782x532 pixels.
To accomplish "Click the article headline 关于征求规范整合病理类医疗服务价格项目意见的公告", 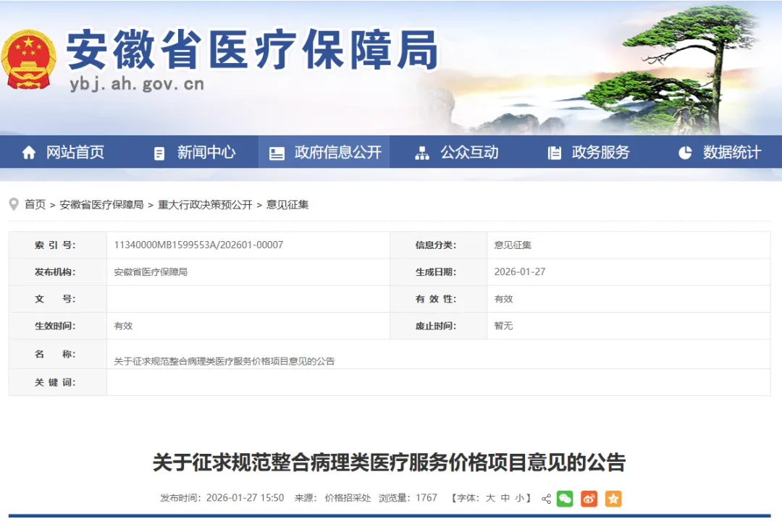I will point(389,463).
